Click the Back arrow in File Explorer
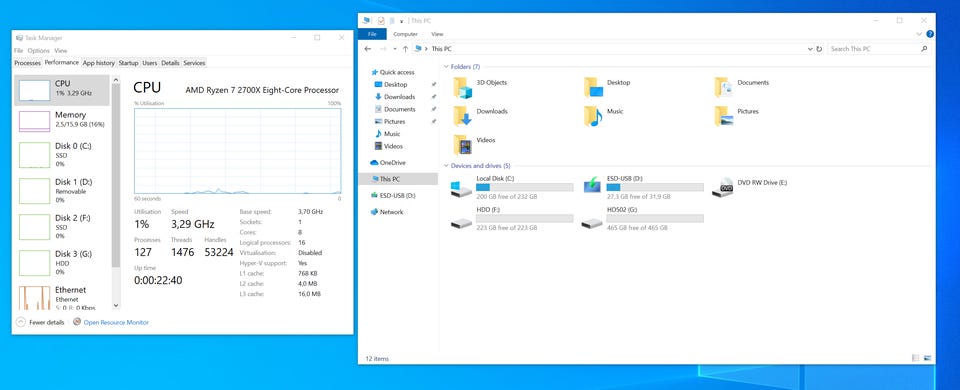 (368, 49)
